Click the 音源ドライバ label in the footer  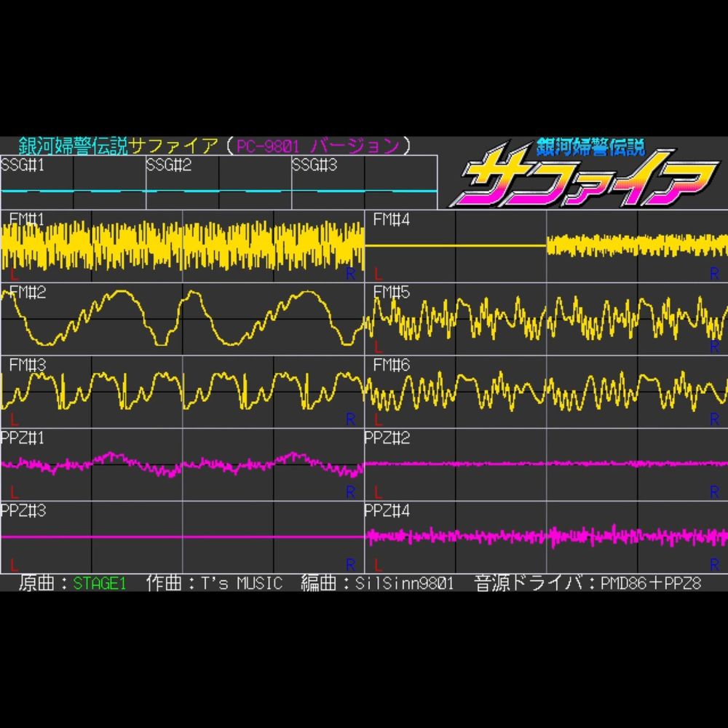click(529, 583)
